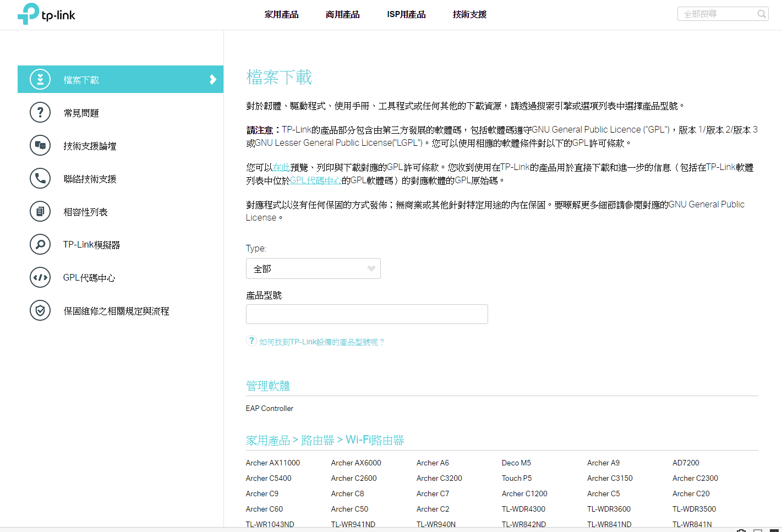Select TL-WDR4300 model
Image resolution: width=782 pixels, height=532 pixels.
pos(523,509)
